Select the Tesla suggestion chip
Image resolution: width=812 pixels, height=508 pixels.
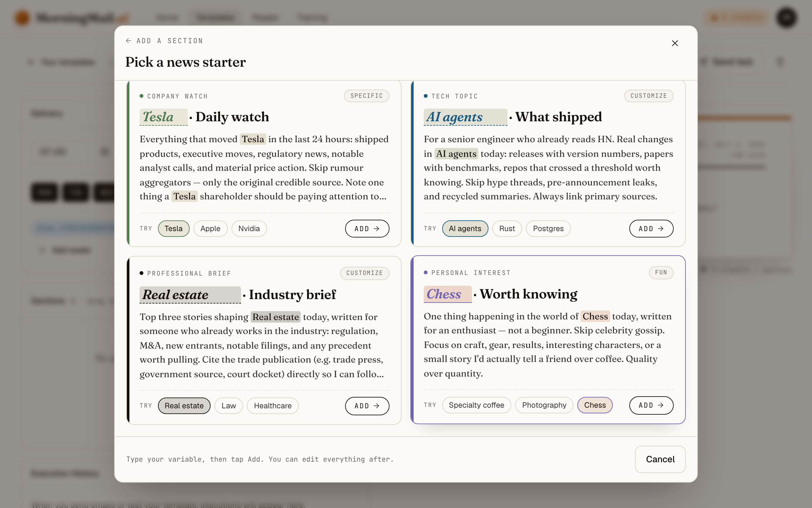tap(174, 229)
